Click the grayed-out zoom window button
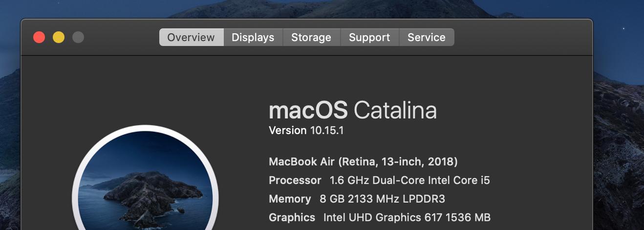 pos(78,37)
